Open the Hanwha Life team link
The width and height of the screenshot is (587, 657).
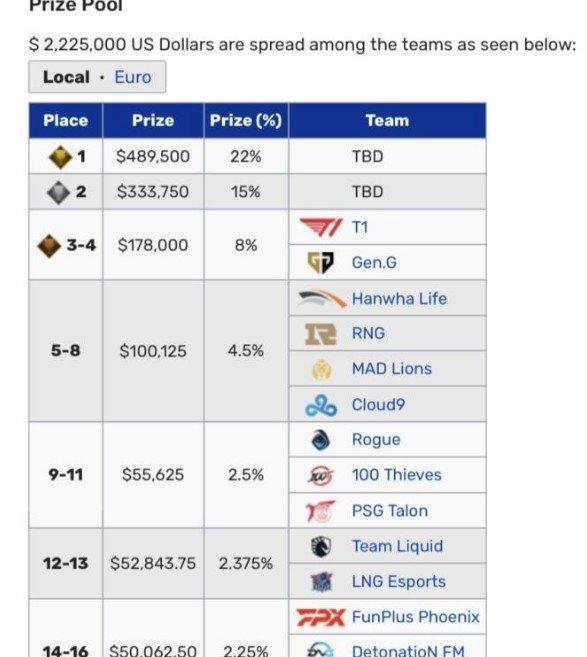tap(399, 298)
